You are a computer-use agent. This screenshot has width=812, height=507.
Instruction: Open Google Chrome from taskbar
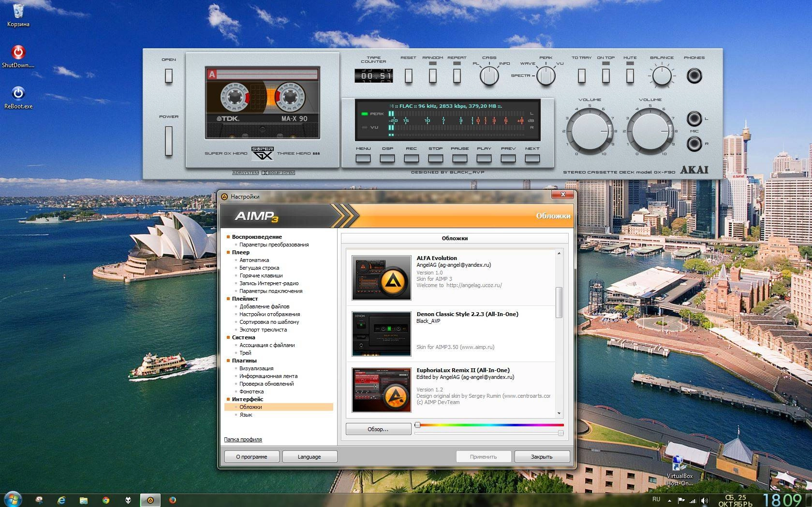106,500
